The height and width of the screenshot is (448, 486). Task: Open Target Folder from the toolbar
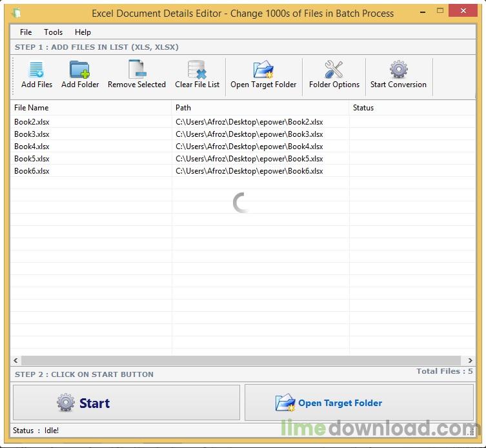[x=263, y=76]
